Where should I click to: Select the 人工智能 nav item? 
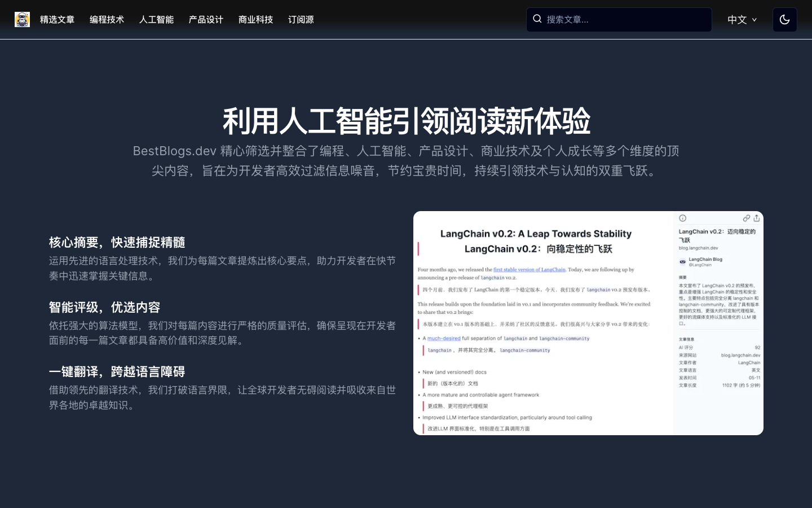pyautogui.click(x=156, y=20)
